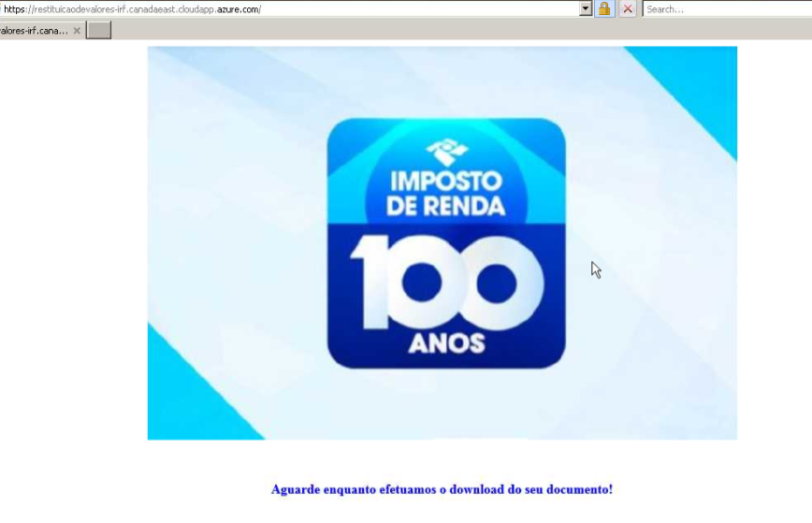
Task: Open a new blank tab
Action: coord(98,30)
